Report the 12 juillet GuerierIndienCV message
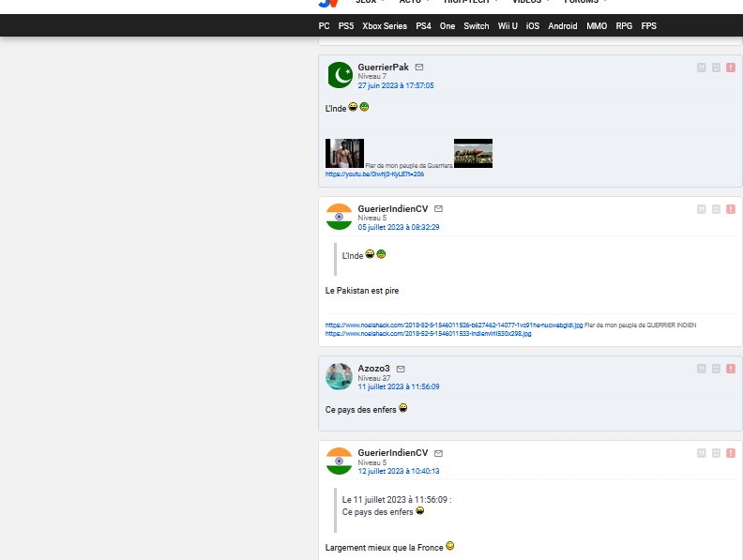 [731, 453]
